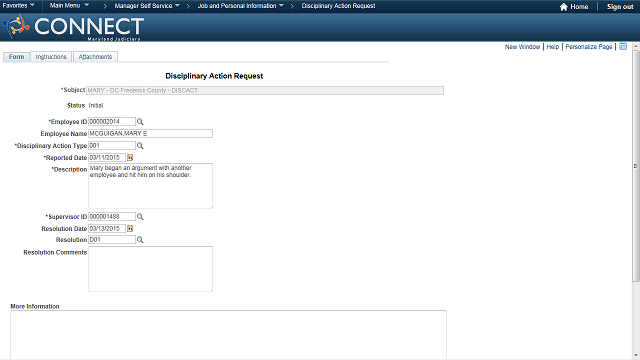Open the Supervisor ID lookup magnifier

(x=140, y=217)
